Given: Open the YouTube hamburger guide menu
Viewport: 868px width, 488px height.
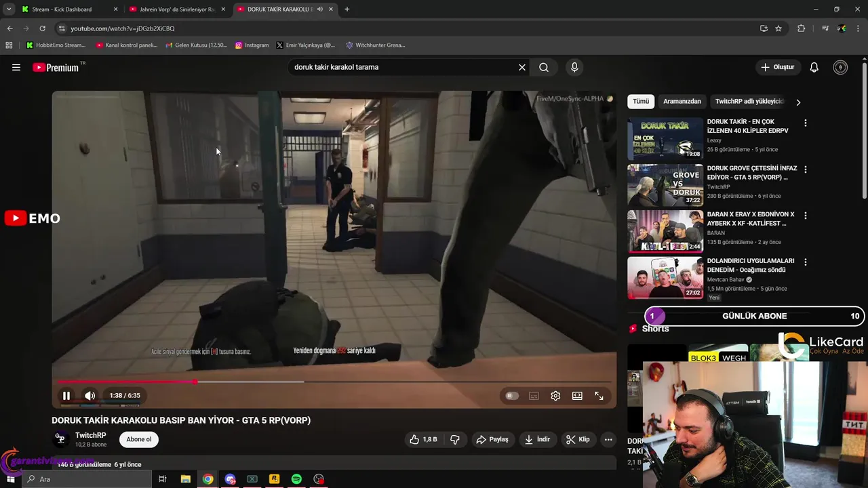Looking at the screenshot, I should [x=16, y=67].
